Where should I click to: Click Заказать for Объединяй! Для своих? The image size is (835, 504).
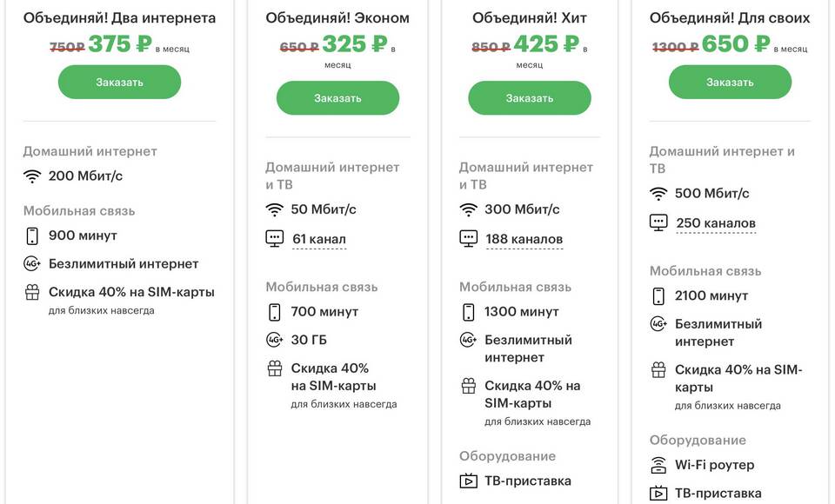(x=730, y=82)
